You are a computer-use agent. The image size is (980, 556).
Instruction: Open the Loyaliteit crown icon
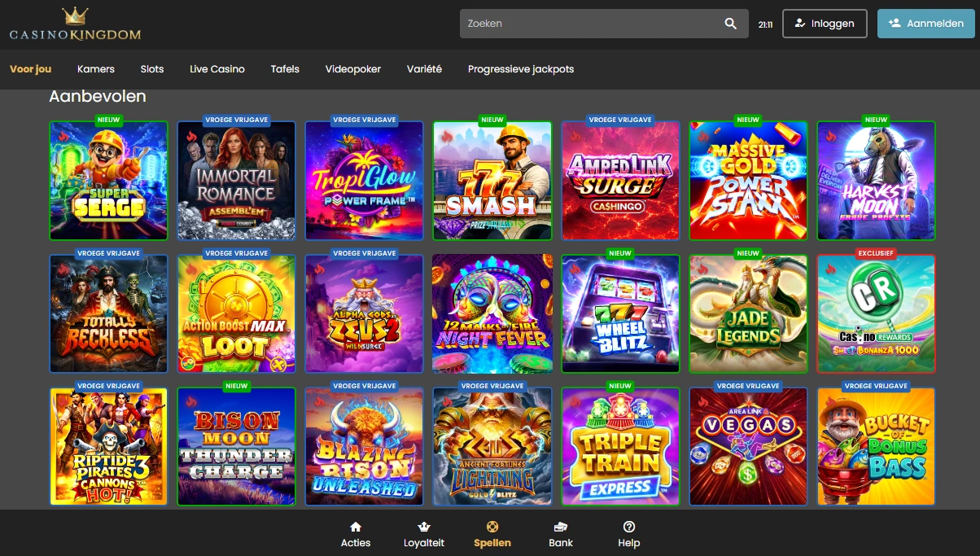424,527
